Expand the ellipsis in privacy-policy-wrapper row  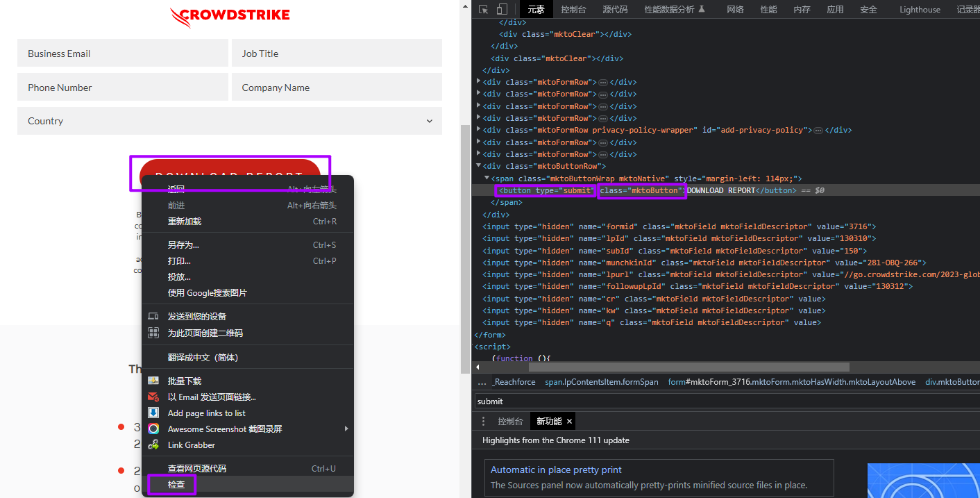(818, 130)
